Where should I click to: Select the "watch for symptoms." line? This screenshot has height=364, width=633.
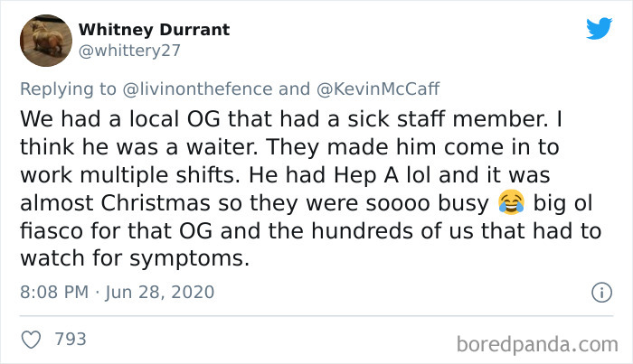(x=135, y=258)
